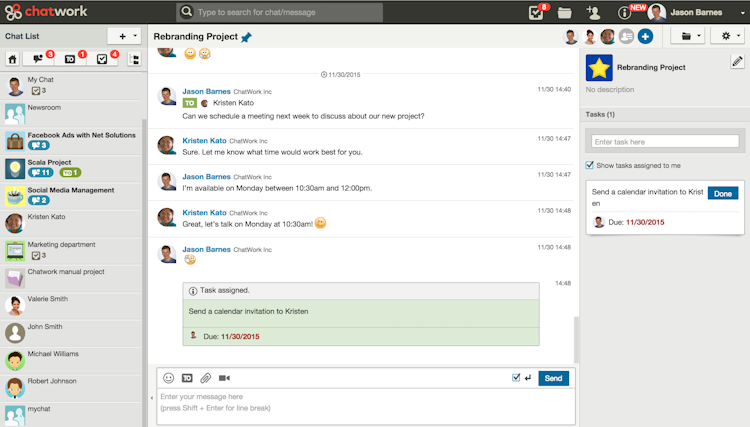The image size is (750, 427).
Task: Click Social Media Management unread badge
Action: tap(39, 200)
